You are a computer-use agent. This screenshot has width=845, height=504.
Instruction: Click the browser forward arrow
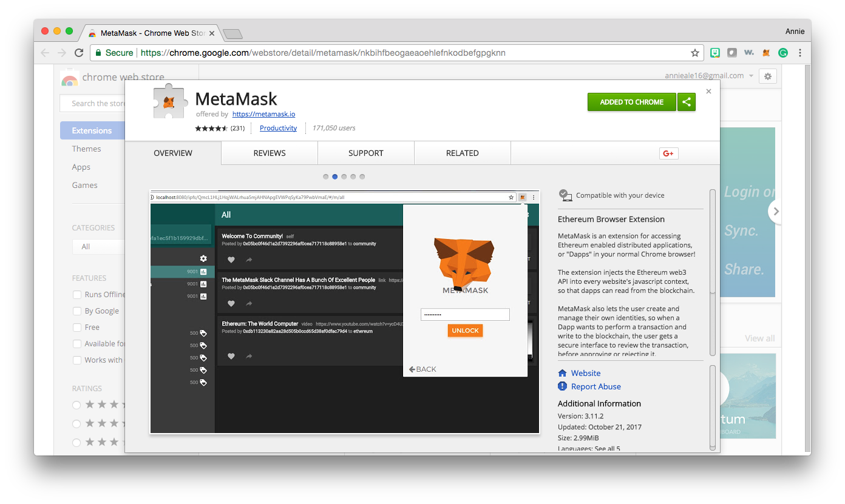pyautogui.click(x=62, y=53)
